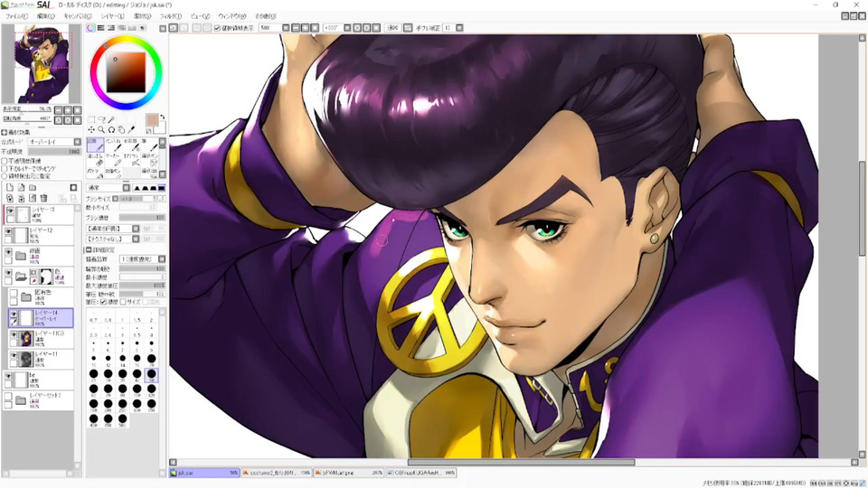Create a new layer folder
This screenshot has width=868, height=488.
[x=33, y=188]
